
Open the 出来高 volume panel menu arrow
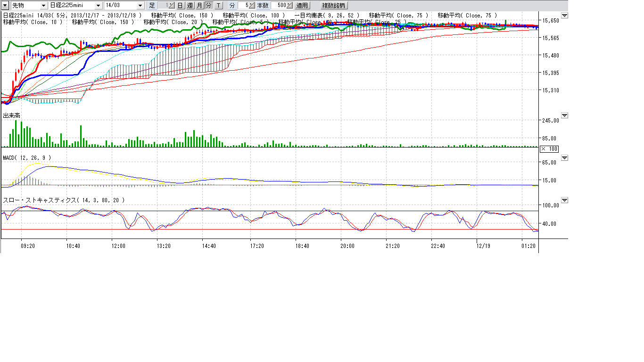click(565, 115)
